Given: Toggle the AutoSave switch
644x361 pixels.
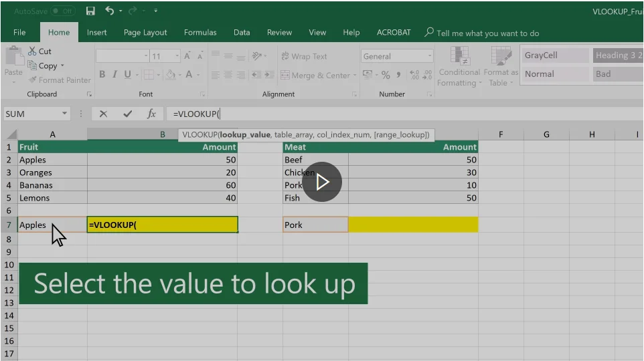Looking at the screenshot, I should tap(62, 11).
